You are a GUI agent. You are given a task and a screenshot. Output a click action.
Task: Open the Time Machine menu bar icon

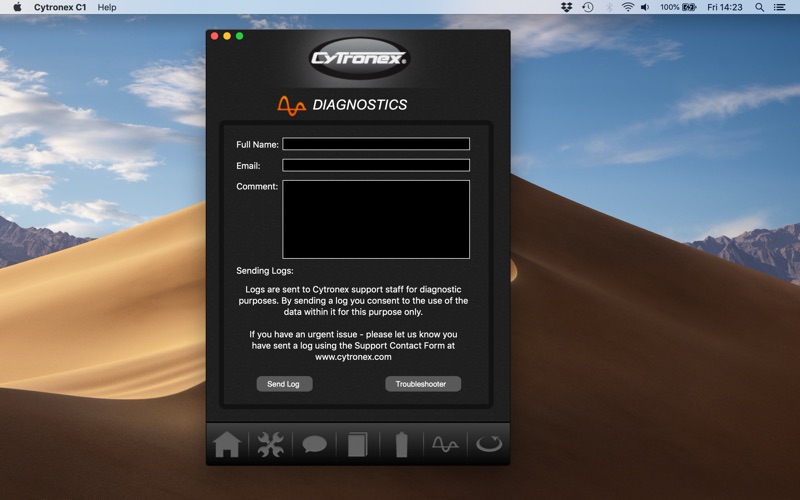[588, 7]
